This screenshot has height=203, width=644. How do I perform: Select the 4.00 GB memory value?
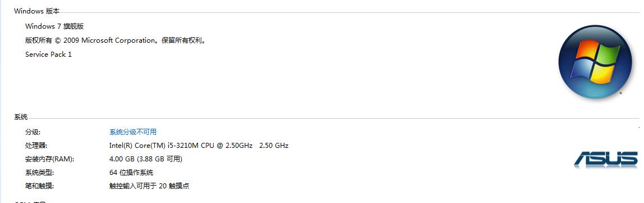pos(122,159)
